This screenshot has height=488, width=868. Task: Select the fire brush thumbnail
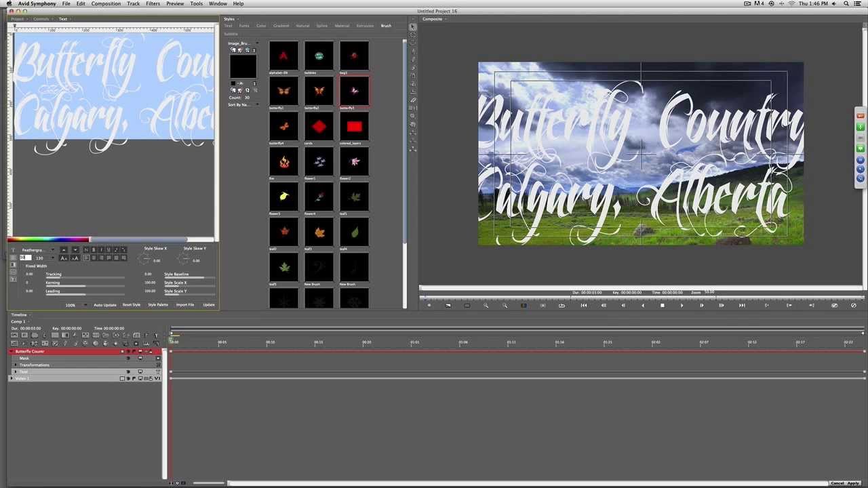coord(284,162)
